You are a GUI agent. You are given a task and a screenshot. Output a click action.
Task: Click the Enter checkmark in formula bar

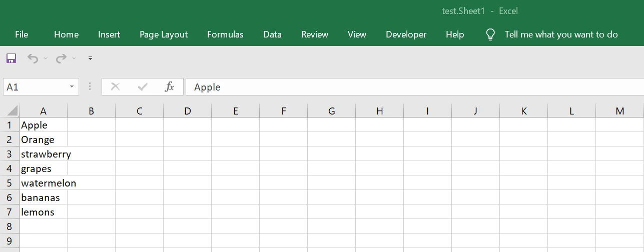(143, 87)
